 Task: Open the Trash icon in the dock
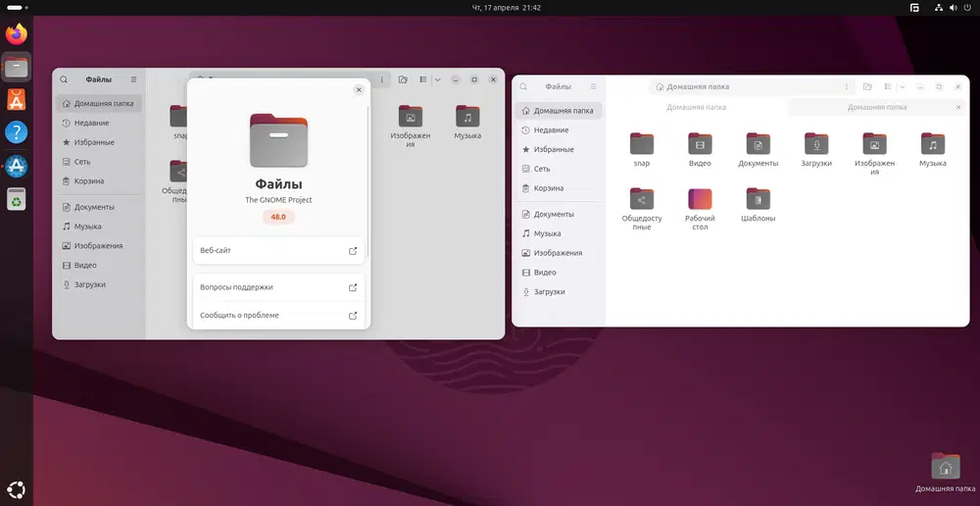17,199
